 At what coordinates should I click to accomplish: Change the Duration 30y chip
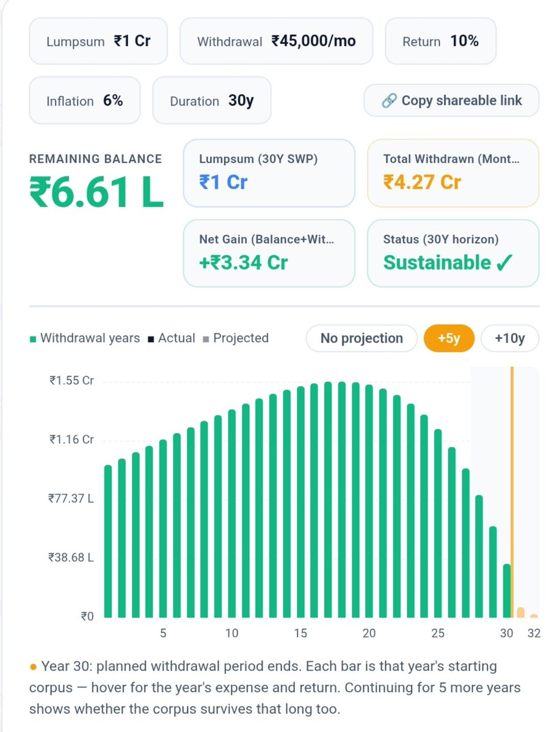point(211,100)
